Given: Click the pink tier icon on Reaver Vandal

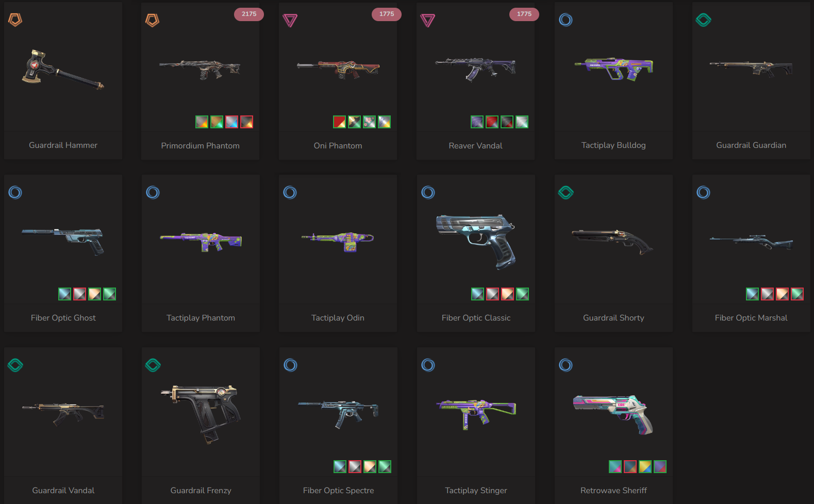Looking at the screenshot, I should (428, 21).
